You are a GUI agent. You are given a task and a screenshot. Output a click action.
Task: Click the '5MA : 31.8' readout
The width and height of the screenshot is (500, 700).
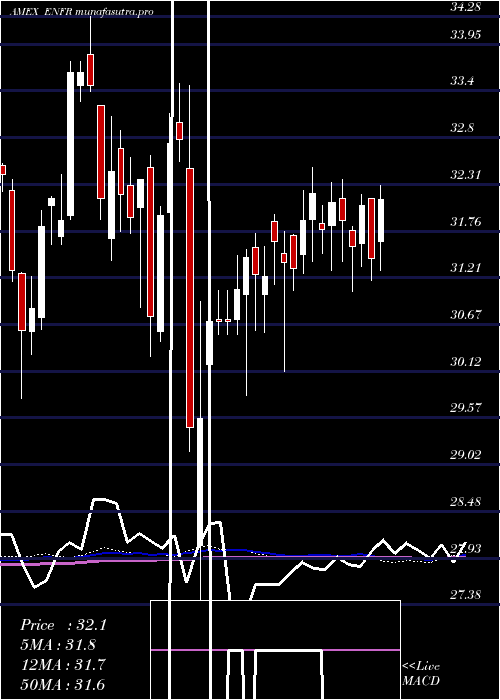pyautogui.click(x=58, y=645)
